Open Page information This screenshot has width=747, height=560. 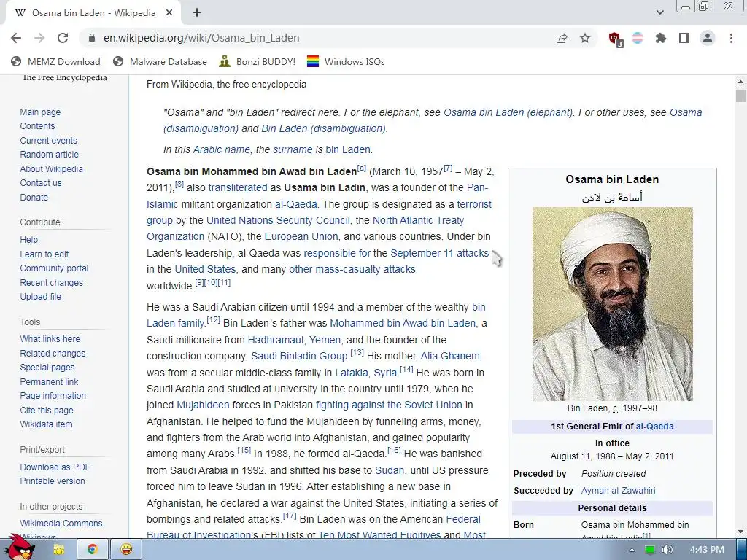click(53, 396)
